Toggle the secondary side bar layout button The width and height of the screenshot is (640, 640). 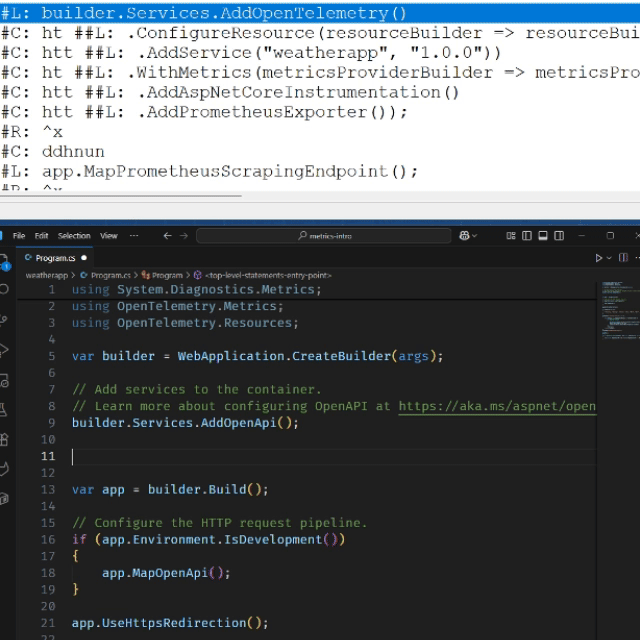pyautogui.click(x=559, y=236)
